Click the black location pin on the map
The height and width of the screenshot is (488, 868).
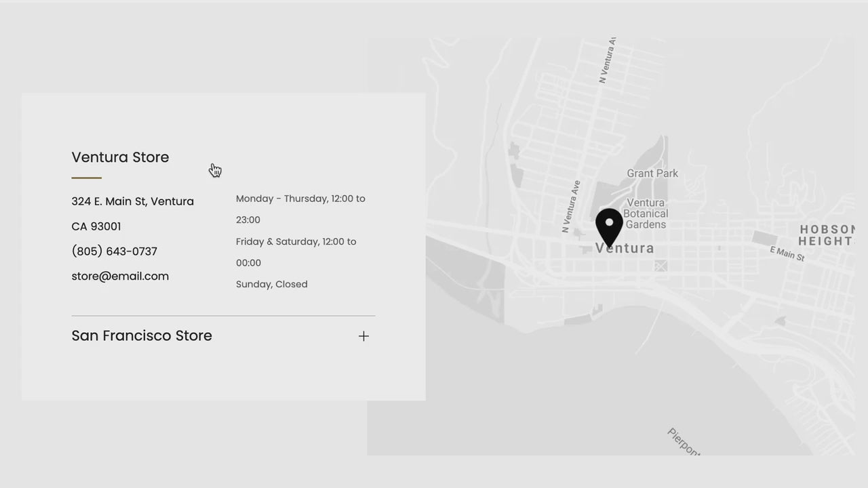pyautogui.click(x=609, y=226)
